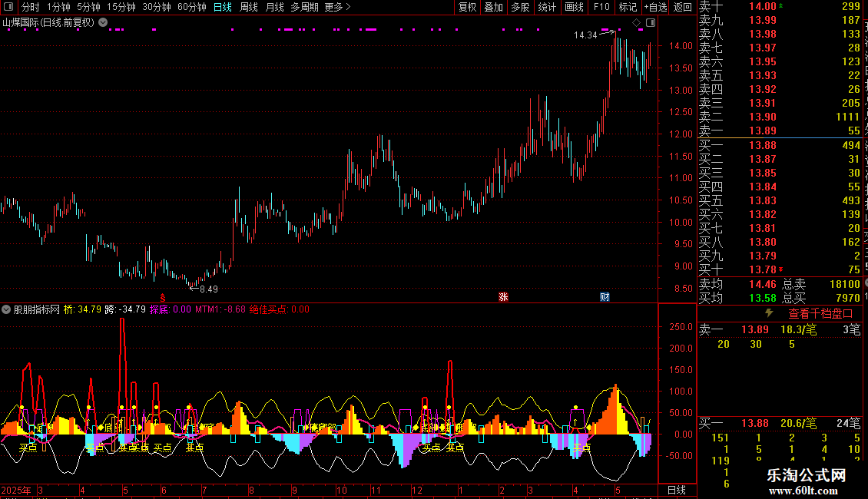Open the 复权 adjustment option
This screenshot has width=868, height=499.
[x=467, y=7]
